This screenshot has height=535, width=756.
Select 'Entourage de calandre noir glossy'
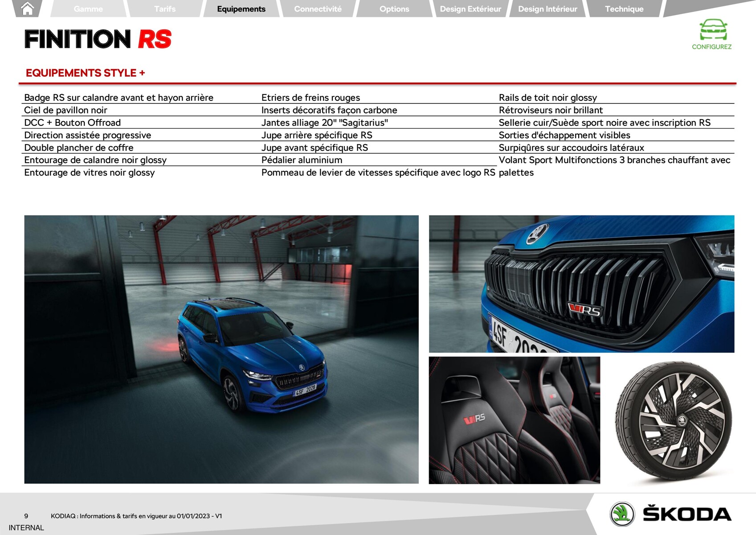coord(95,160)
